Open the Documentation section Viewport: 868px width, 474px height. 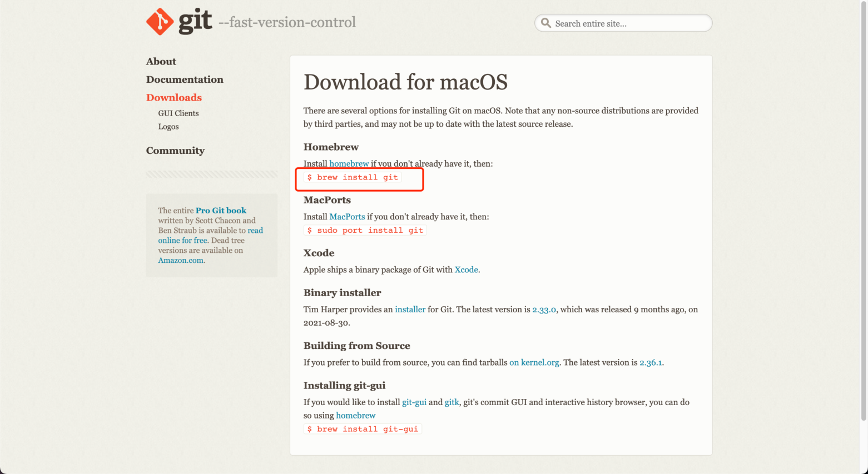(185, 79)
